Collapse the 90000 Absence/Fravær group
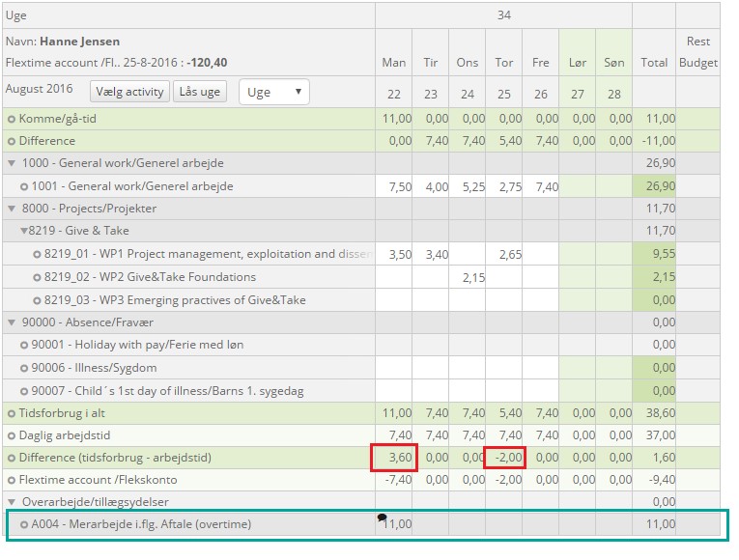Screen dimensions: 739x560 [12, 322]
